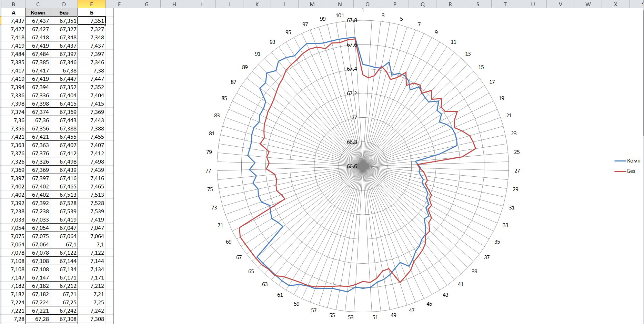Select column F by its header
644x324 pixels.
click(x=119, y=4)
